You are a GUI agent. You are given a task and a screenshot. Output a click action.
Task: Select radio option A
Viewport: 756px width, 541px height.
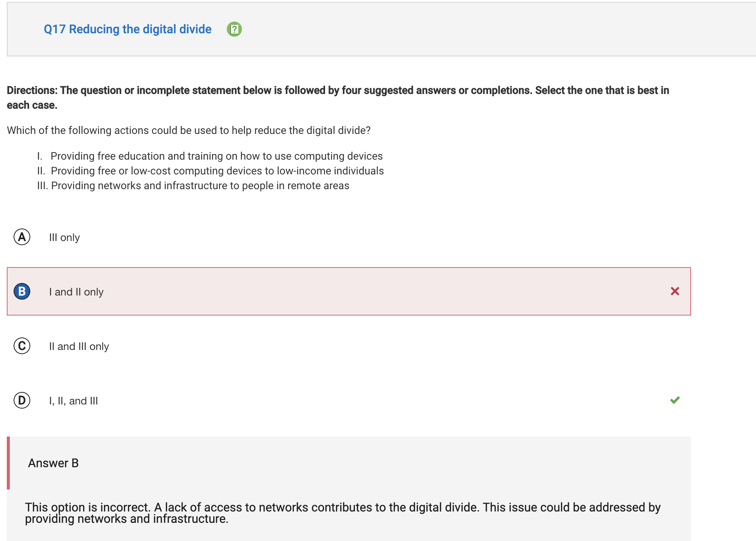click(x=22, y=237)
